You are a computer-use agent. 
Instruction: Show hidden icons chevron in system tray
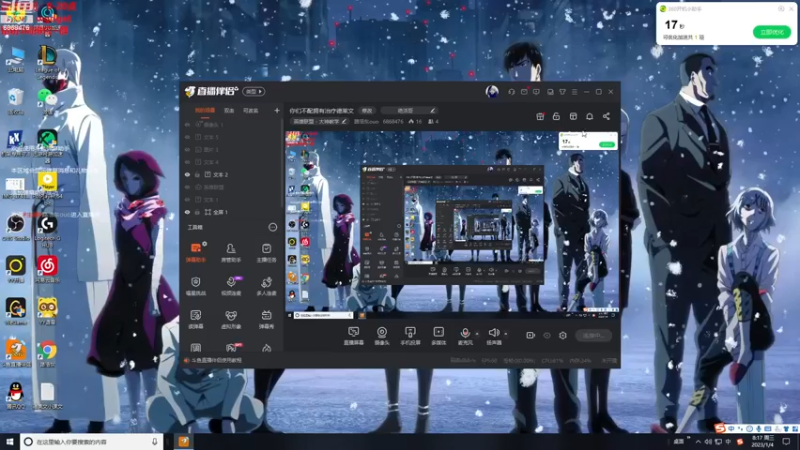[x=698, y=441]
